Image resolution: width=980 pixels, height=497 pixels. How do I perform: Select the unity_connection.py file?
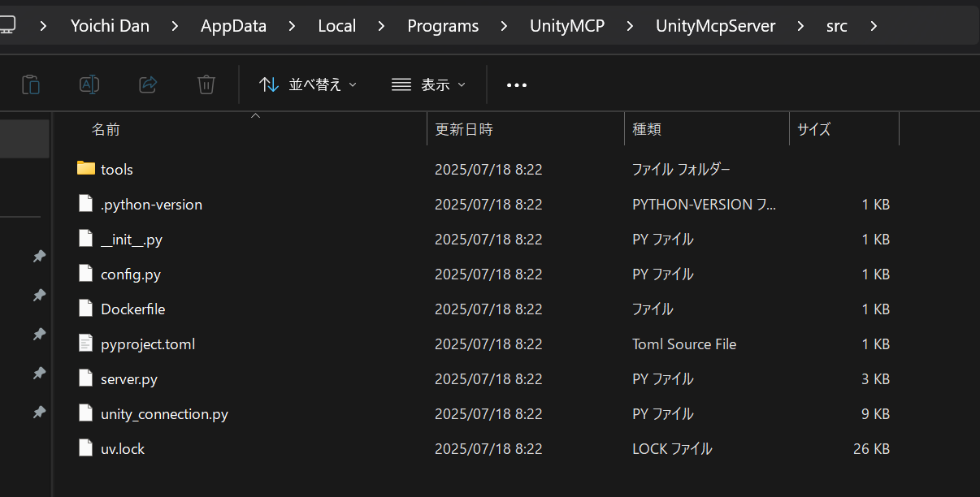click(164, 414)
